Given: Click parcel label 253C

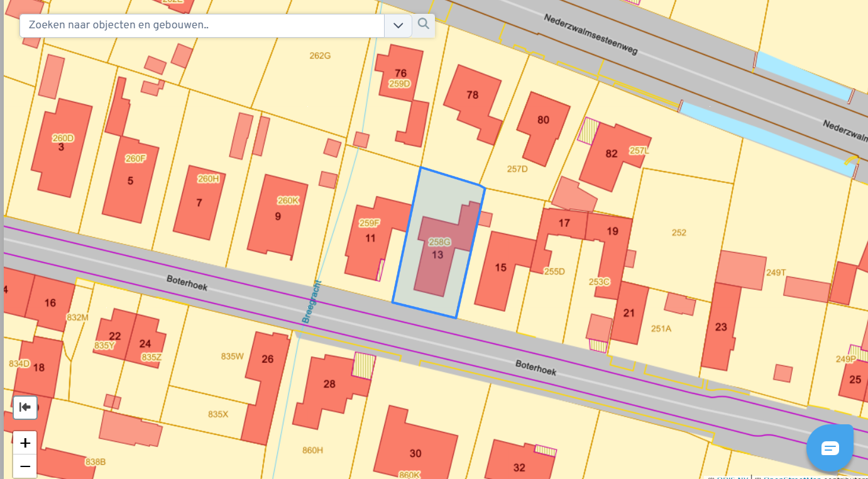Looking at the screenshot, I should pyautogui.click(x=599, y=282).
